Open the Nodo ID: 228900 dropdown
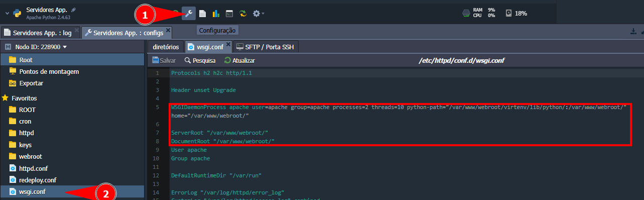 (x=41, y=47)
